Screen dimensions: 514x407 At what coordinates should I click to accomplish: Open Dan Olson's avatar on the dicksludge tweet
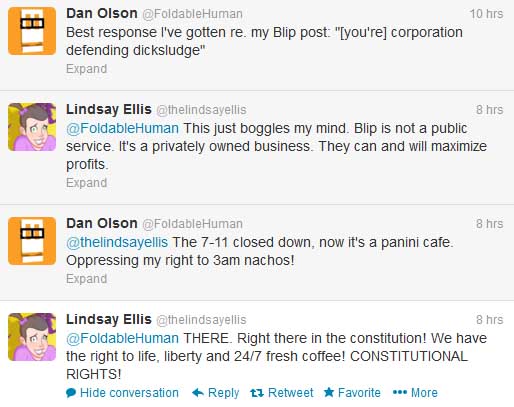[32, 31]
